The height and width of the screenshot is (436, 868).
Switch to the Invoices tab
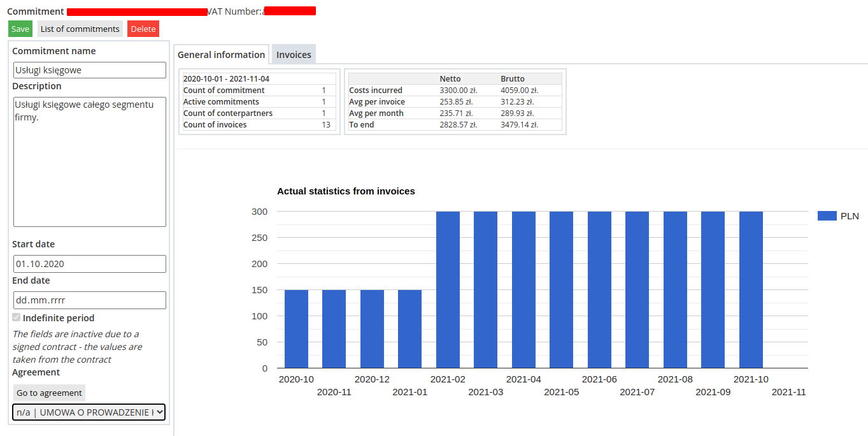pos(294,55)
